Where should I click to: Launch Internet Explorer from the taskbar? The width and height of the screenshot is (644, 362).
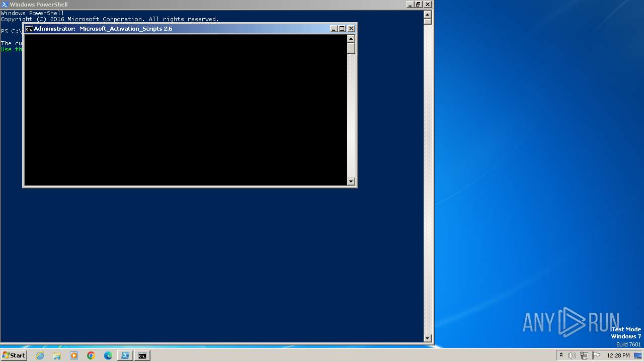(x=40, y=355)
